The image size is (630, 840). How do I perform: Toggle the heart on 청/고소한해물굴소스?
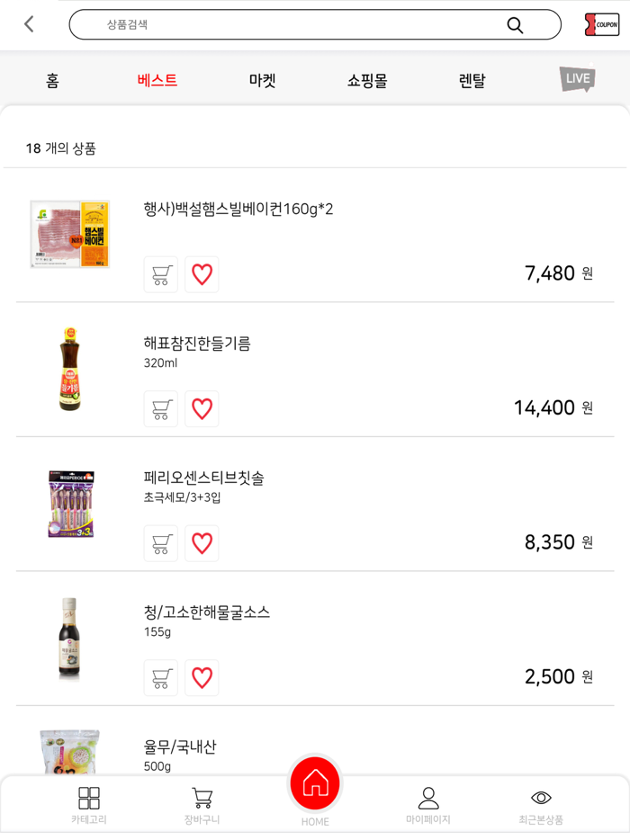[x=202, y=677]
